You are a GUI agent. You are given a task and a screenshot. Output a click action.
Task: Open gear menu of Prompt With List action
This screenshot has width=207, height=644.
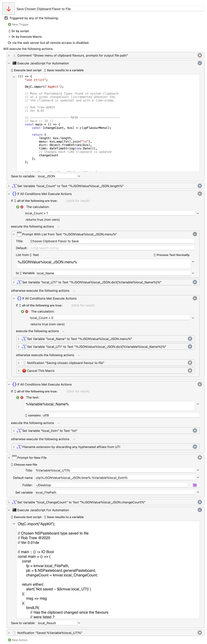[x=195, y=234]
